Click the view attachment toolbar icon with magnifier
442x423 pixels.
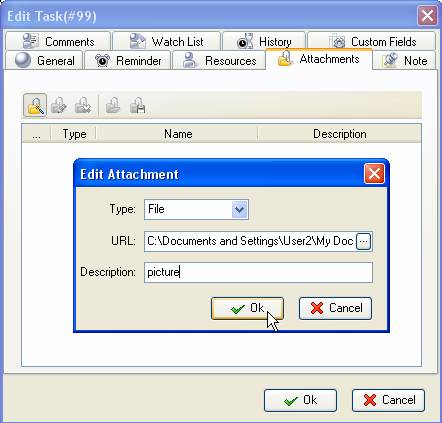[35, 105]
